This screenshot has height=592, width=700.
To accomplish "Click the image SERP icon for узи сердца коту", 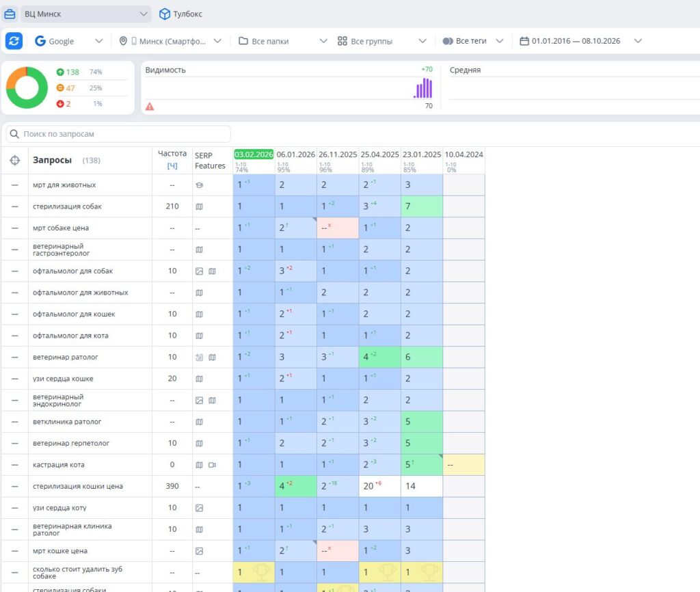I will 199,508.
